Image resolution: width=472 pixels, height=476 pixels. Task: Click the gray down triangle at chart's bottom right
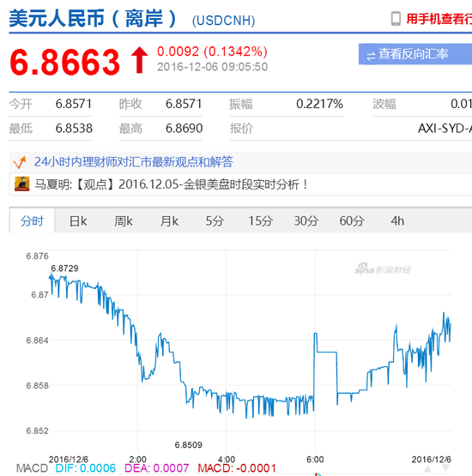click(445, 468)
